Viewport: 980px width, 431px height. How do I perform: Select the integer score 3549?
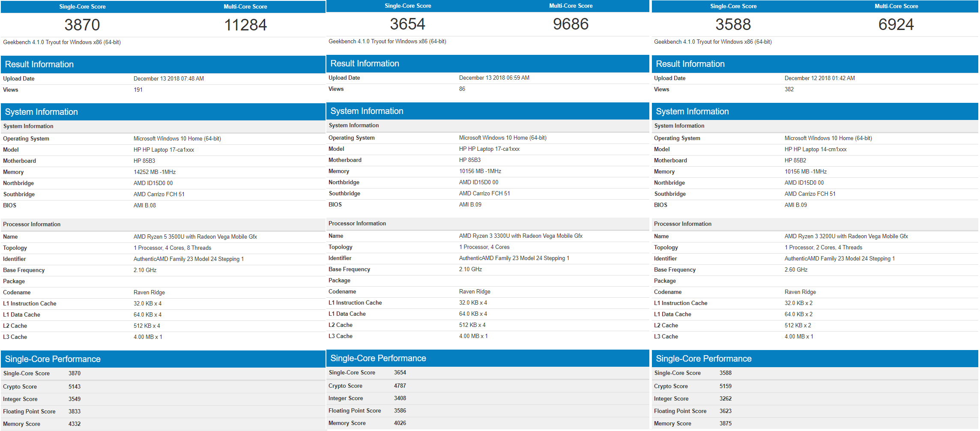(75, 399)
